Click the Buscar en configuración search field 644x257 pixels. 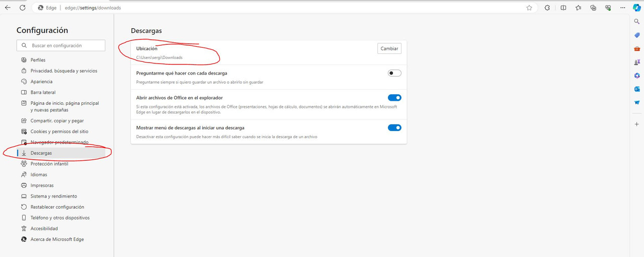pyautogui.click(x=61, y=45)
